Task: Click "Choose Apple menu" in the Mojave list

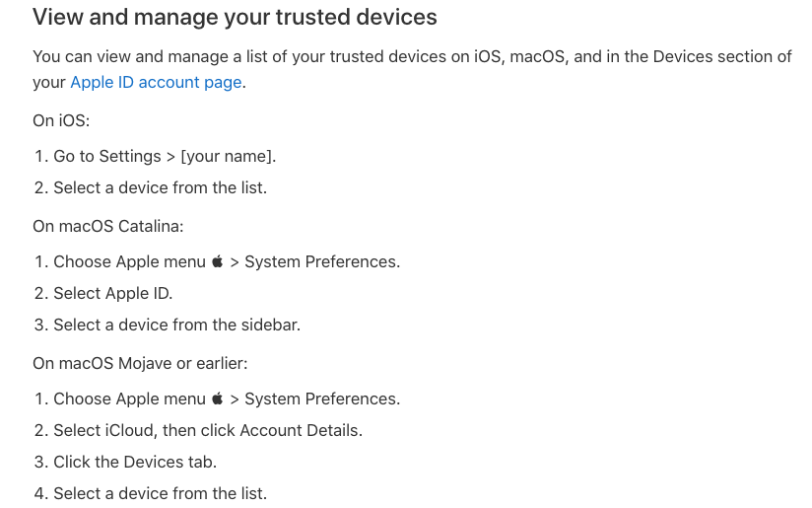Action: 129,399
